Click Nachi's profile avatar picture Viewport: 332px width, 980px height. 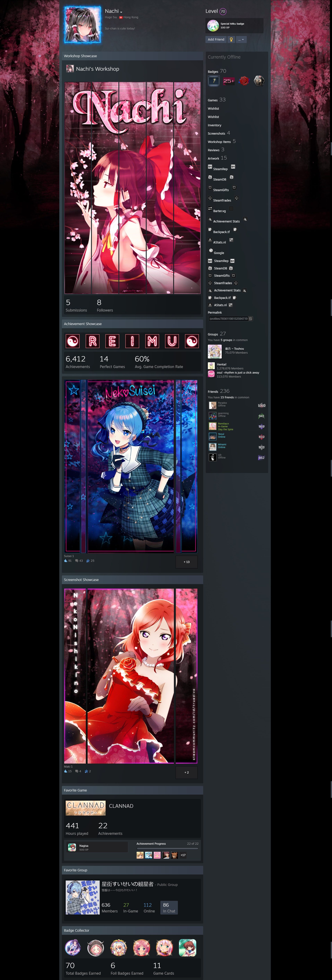click(83, 25)
